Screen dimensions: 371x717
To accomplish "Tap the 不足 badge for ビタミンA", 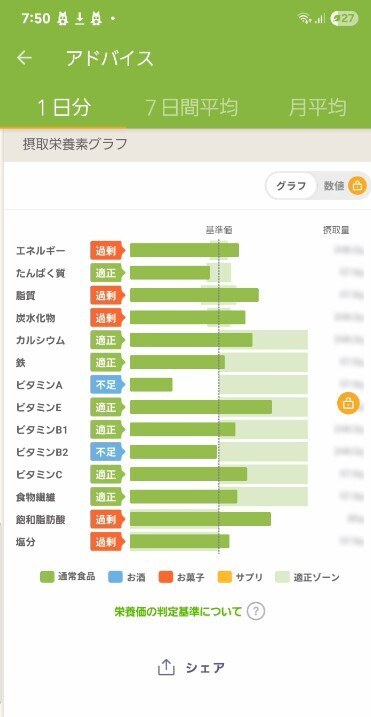I will click(106, 385).
